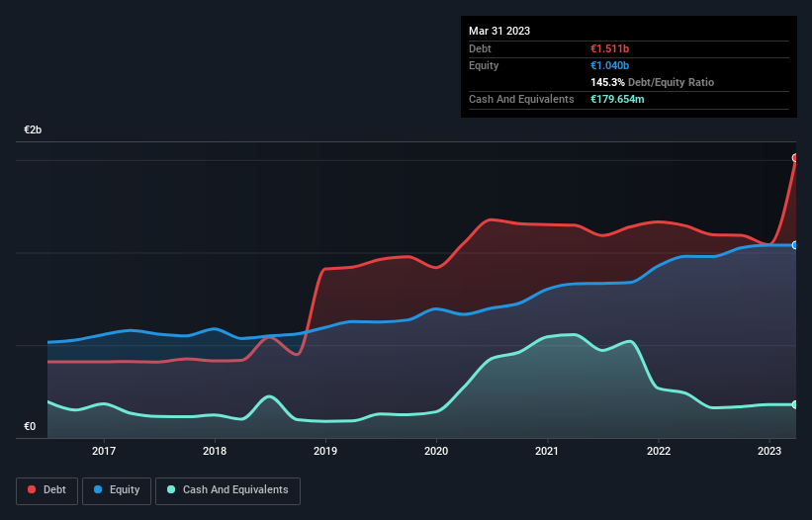
Task: Click the 2022 x-axis label
Action: (x=659, y=451)
